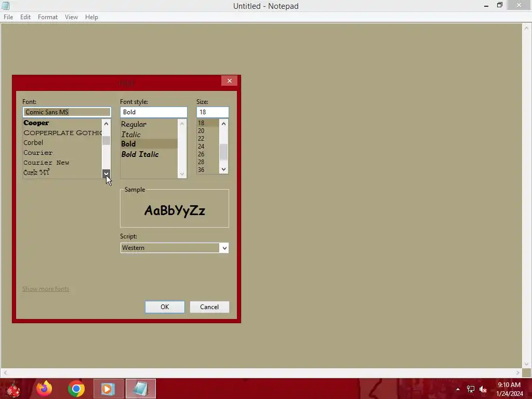This screenshot has height=399, width=532.
Task: Select Curlz MT in the font list
Action: [62, 172]
